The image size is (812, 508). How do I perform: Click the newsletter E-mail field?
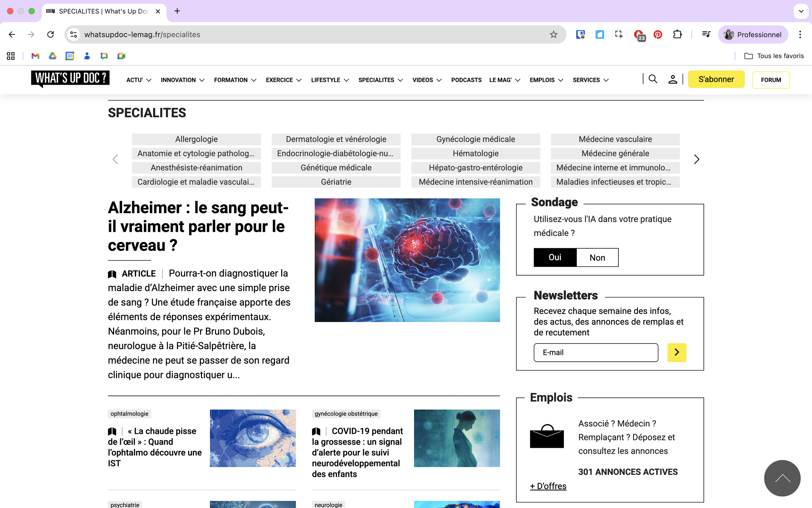click(x=595, y=352)
